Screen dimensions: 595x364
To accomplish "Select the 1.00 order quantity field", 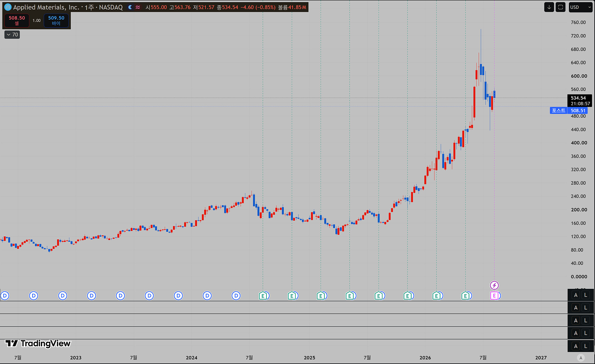I will pyautogui.click(x=37, y=20).
